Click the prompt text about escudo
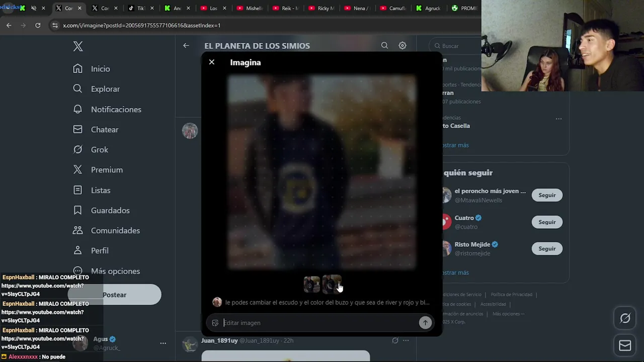The width and height of the screenshot is (644, 362). point(327,303)
